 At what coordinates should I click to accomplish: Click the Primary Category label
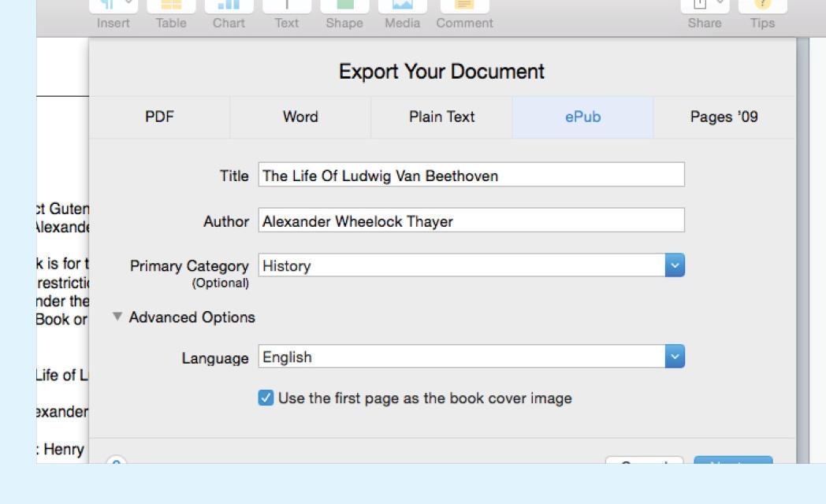(x=189, y=265)
